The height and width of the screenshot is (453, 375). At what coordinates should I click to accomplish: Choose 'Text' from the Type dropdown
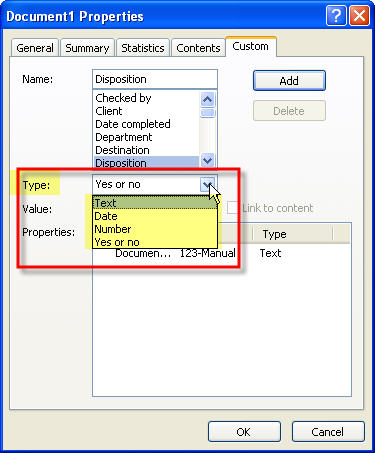pos(155,203)
